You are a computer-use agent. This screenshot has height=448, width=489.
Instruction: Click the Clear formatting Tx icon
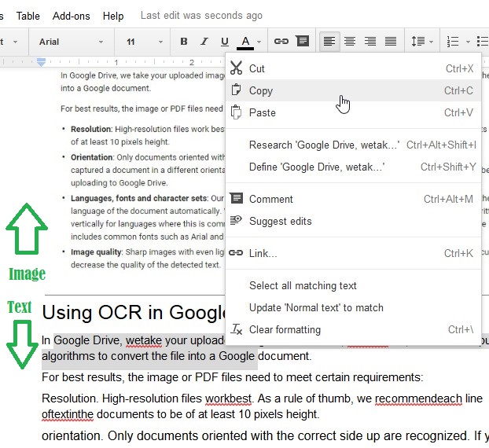point(237,329)
